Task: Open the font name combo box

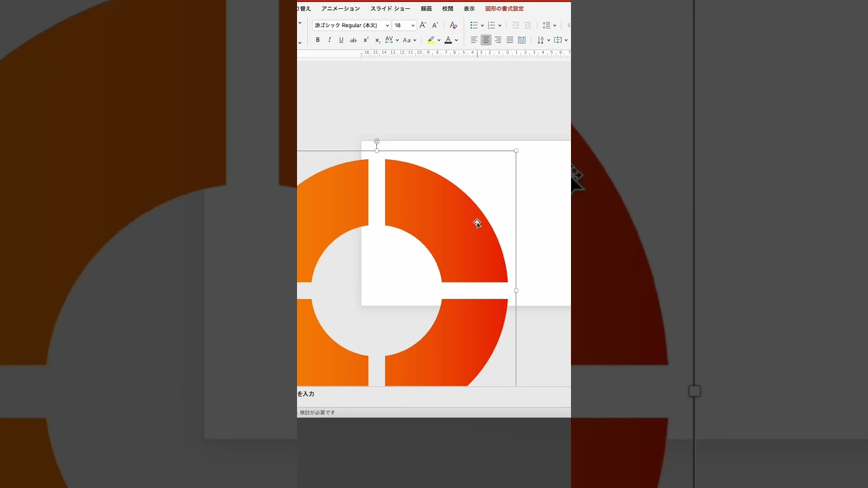Action: [x=351, y=25]
